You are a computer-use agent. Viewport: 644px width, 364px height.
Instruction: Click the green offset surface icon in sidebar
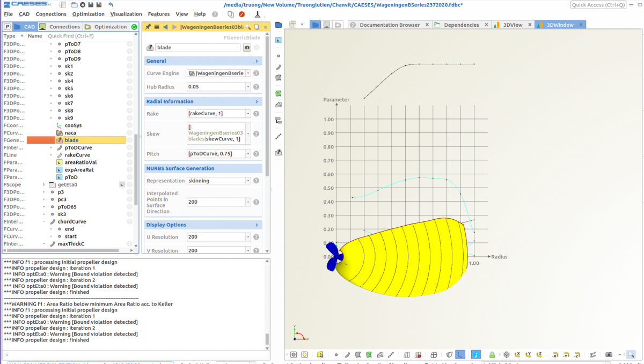click(x=278, y=93)
